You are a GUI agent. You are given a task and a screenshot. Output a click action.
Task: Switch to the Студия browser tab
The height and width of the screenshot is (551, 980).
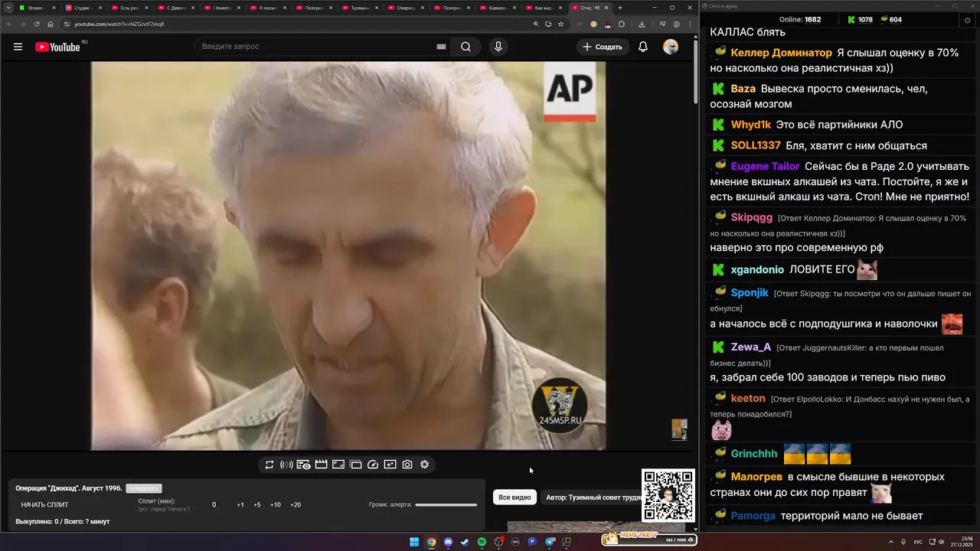82,8
